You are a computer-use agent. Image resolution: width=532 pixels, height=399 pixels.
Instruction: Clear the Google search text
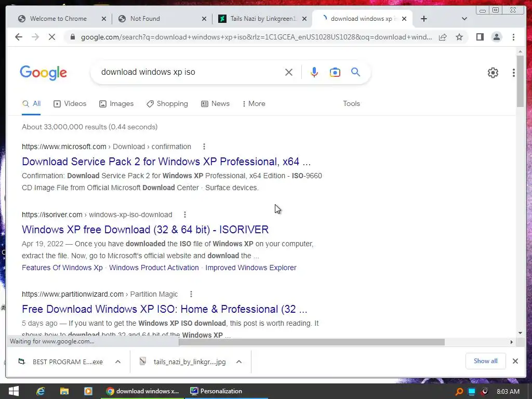[289, 72]
